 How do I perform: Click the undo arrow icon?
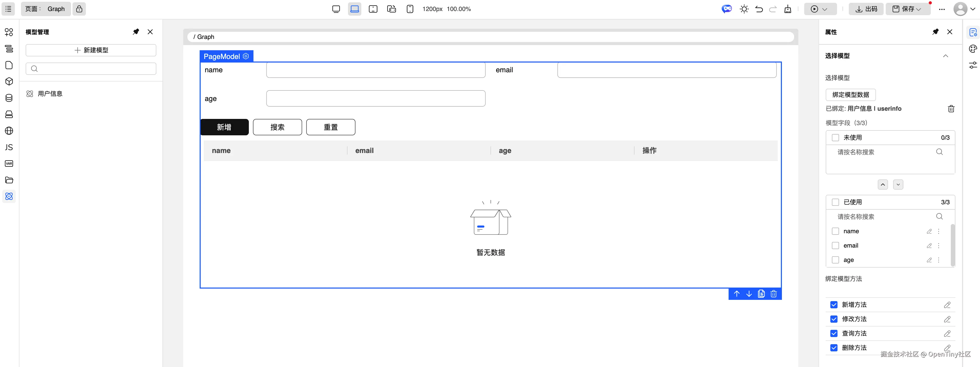click(x=759, y=9)
